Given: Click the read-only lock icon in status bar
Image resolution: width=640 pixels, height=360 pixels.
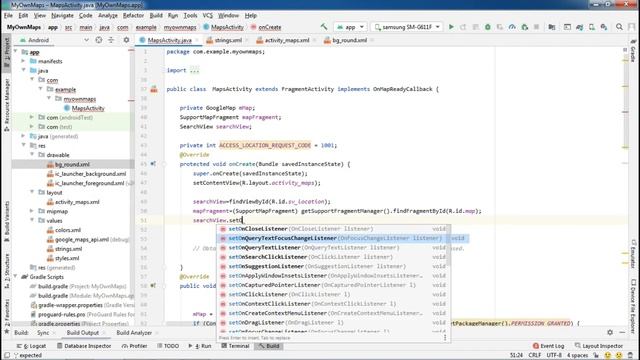Looking at the screenshot, I should (596, 356).
